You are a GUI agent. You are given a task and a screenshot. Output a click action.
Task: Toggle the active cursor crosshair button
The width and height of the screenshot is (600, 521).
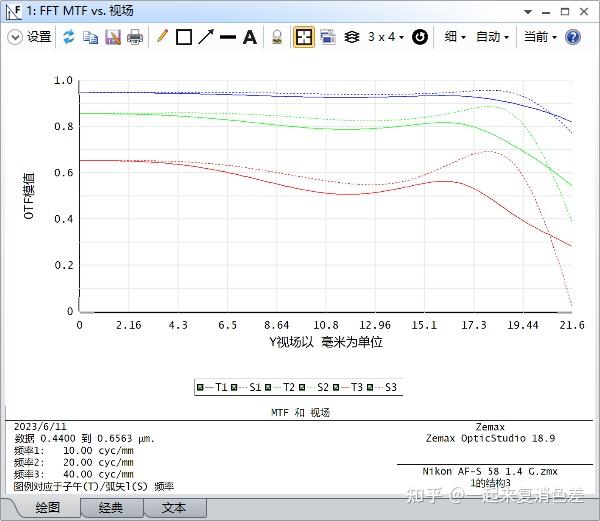(x=304, y=37)
